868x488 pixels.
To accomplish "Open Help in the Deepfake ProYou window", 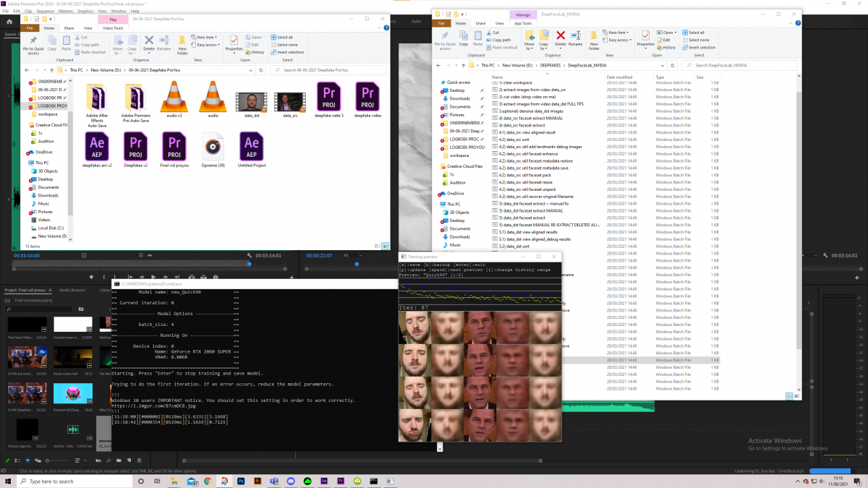I will coord(386,28).
